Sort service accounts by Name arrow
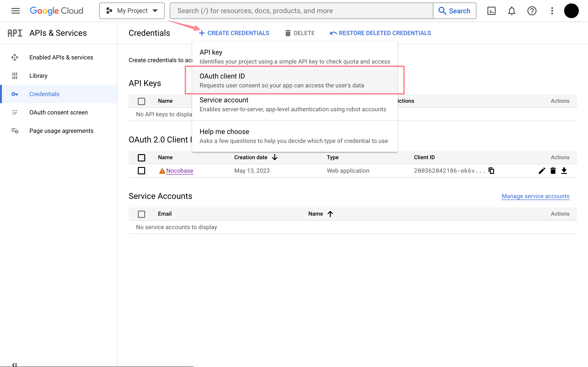This screenshot has width=588, height=367. pyautogui.click(x=330, y=214)
